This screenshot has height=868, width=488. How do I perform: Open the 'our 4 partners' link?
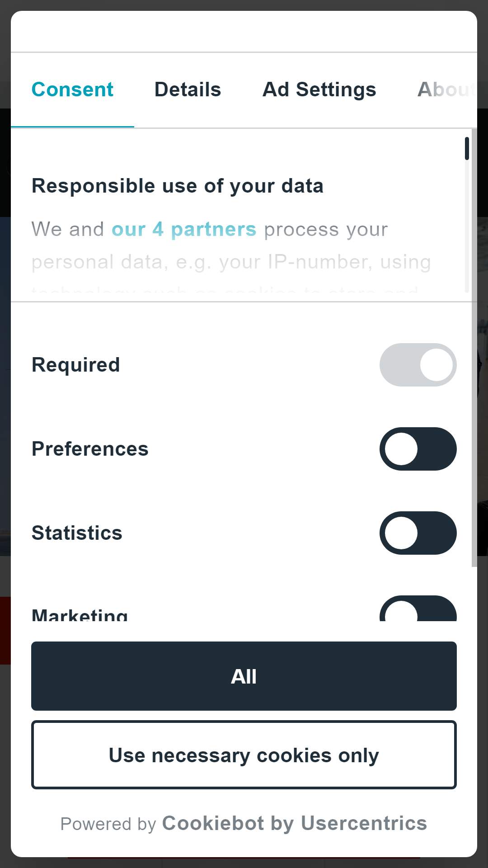[184, 229]
